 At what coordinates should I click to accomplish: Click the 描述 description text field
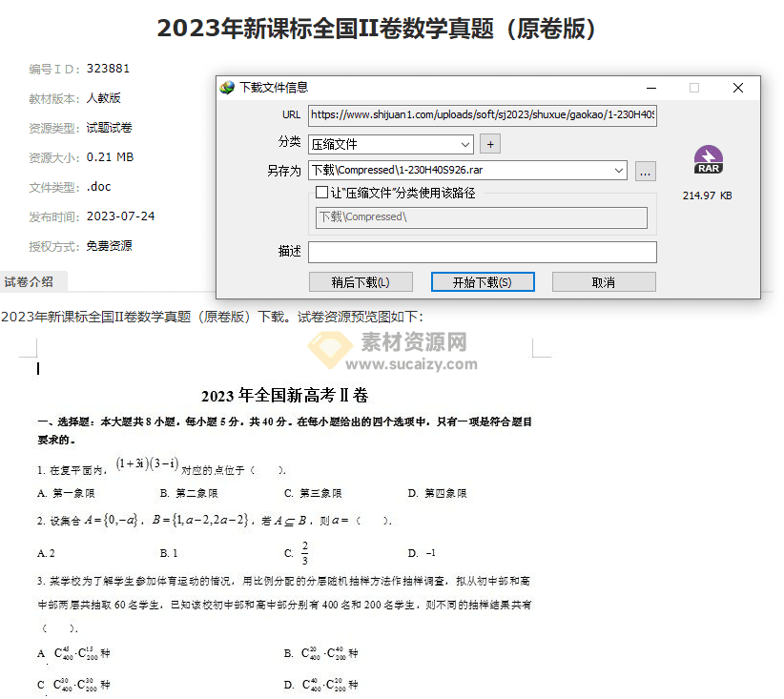pos(481,252)
